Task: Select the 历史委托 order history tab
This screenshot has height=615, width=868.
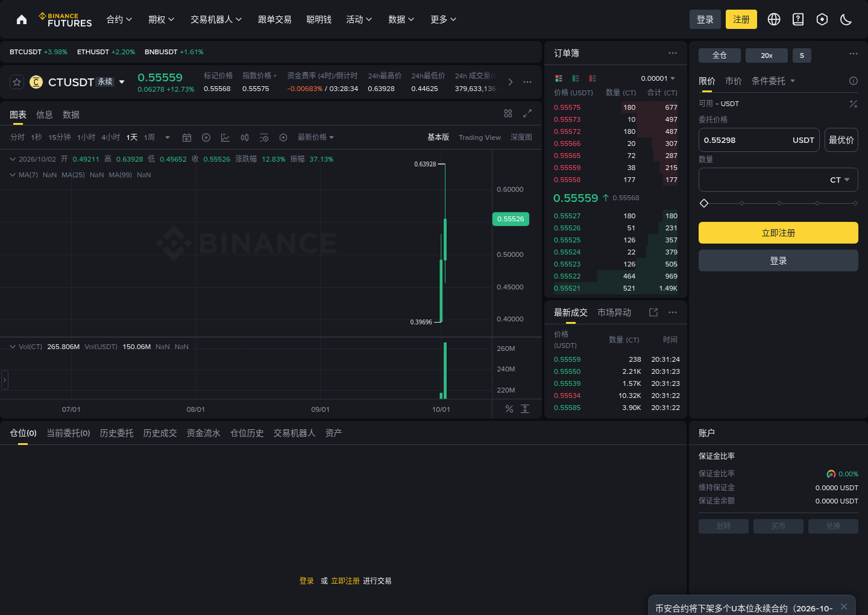Action: 117,433
